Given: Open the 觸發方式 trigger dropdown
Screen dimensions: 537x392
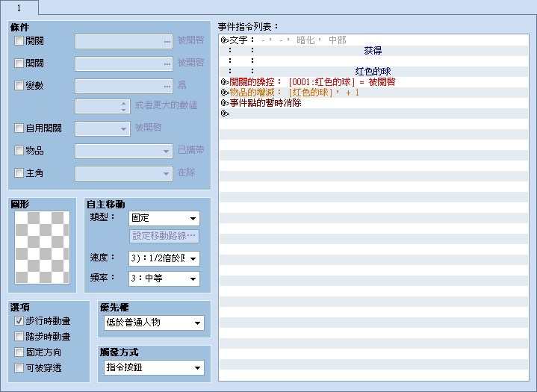Looking at the screenshot, I should tap(154, 367).
